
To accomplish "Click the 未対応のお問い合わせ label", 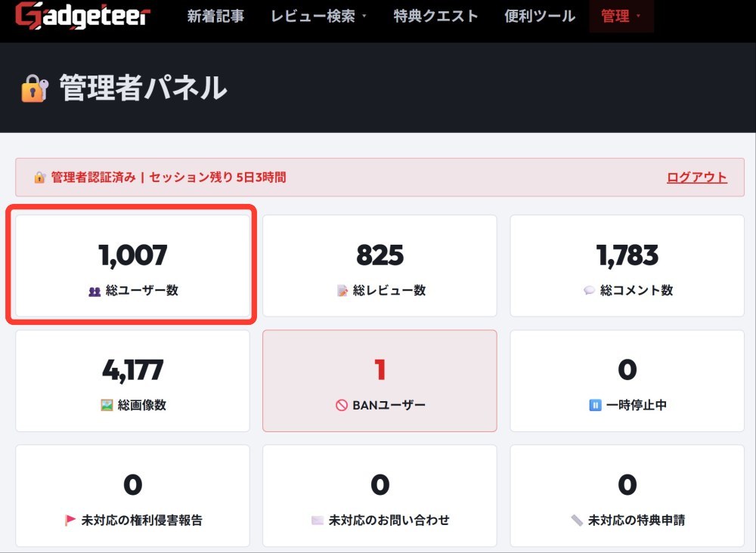I will (389, 521).
